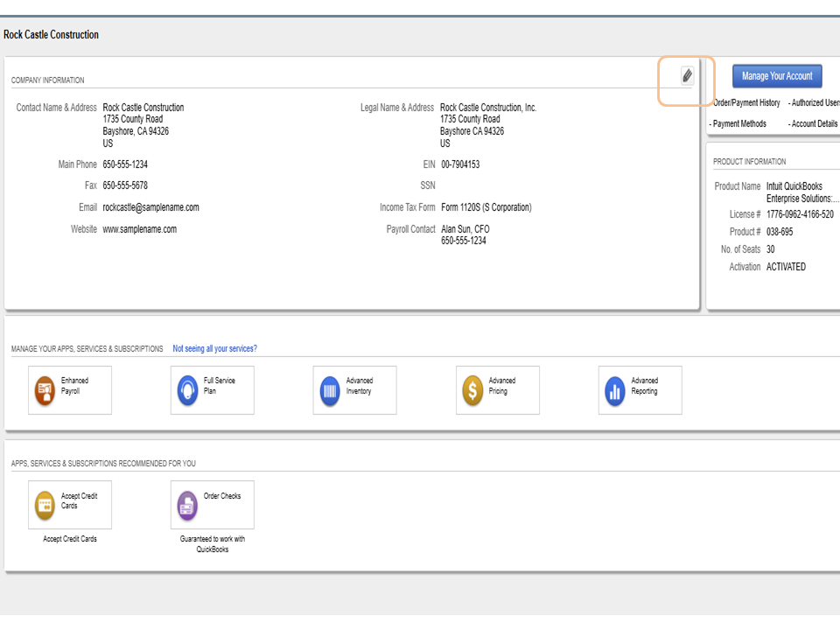Select the Advanced Reporting label
The image size is (840, 630).
645,386
